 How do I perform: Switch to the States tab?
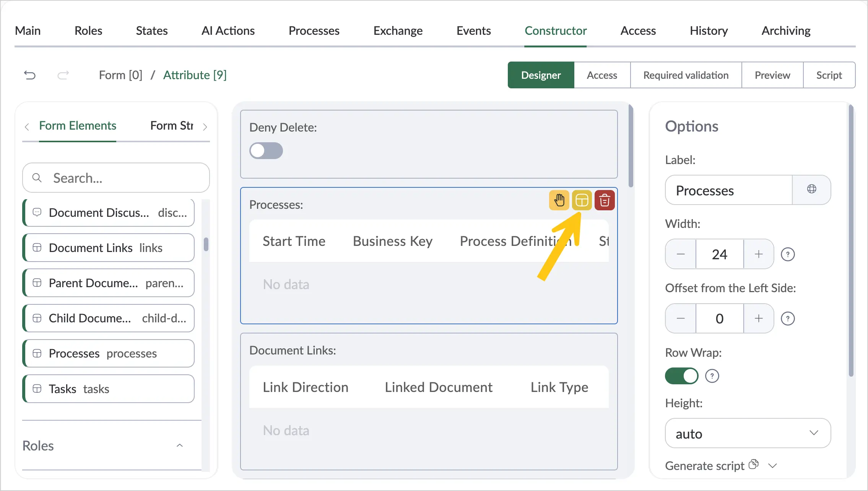click(x=152, y=31)
